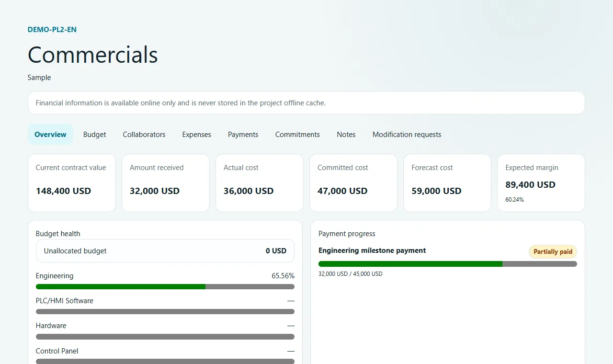Click the Engineering milestone payment title
Image resolution: width=613 pixels, height=364 pixels.
pyautogui.click(x=372, y=250)
